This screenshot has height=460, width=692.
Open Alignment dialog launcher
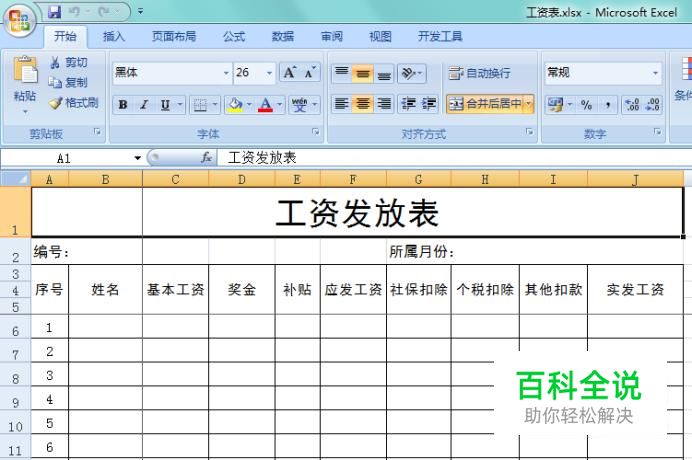tap(529, 132)
